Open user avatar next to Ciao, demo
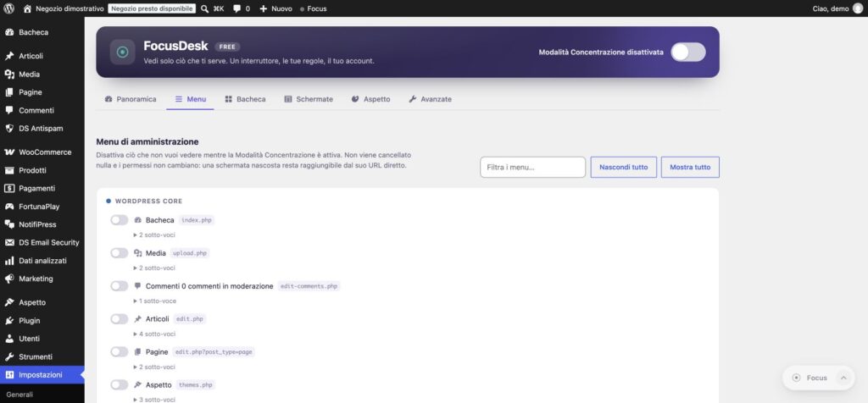 pos(858,8)
